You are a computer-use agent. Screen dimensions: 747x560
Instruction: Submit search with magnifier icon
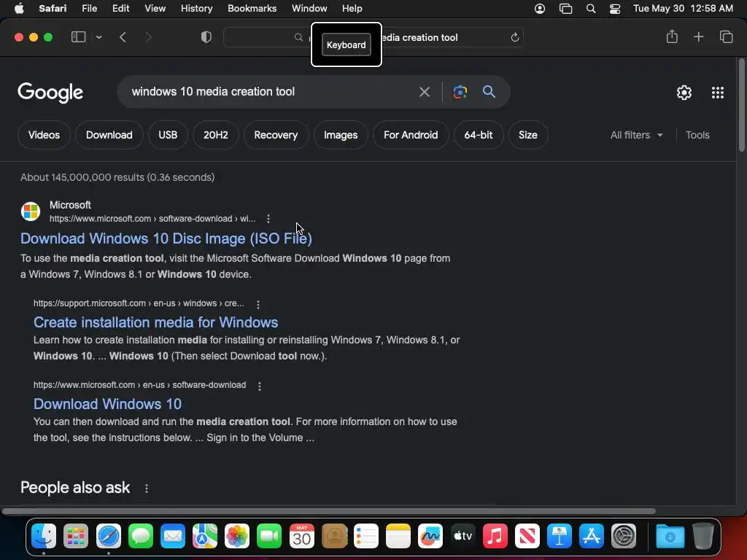coord(489,91)
